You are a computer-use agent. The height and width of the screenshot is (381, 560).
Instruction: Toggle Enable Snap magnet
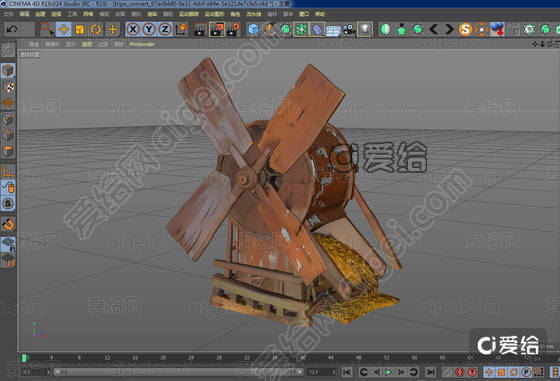(x=8, y=224)
